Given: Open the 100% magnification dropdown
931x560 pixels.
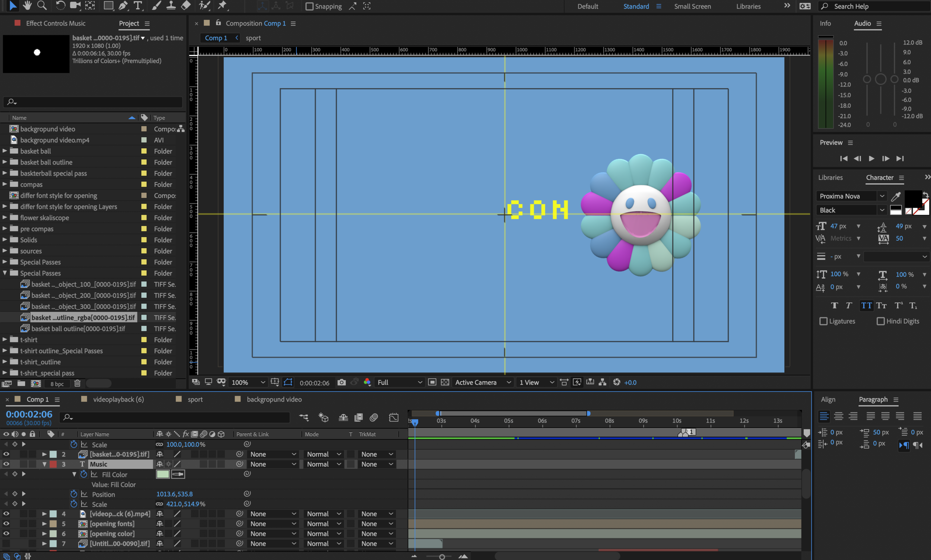Looking at the screenshot, I should click(248, 382).
